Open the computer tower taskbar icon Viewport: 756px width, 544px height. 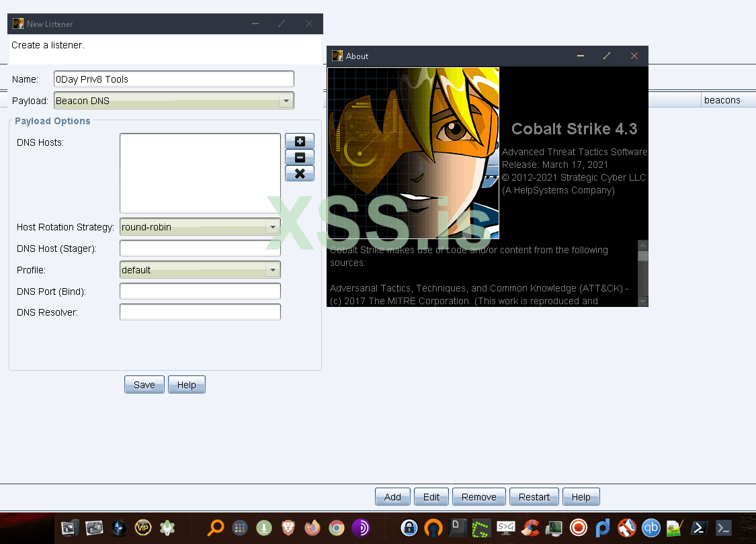tap(70, 528)
